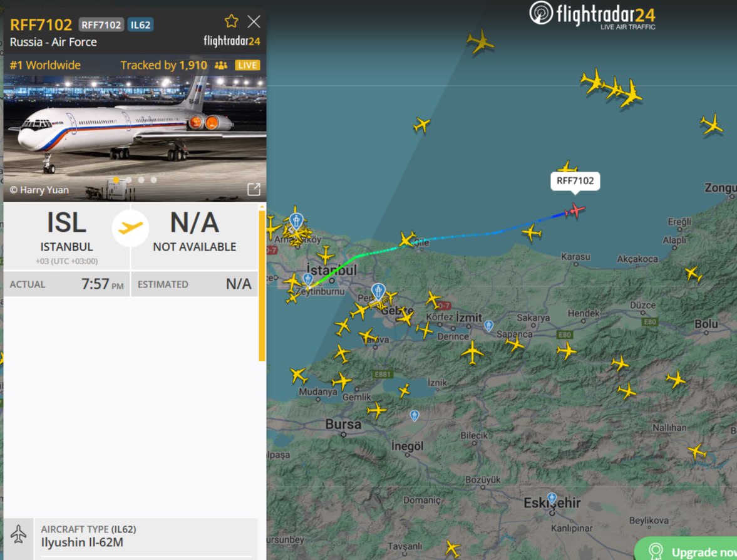Click the orange panel scrollbar
The image size is (737, 560).
(262, 286)
